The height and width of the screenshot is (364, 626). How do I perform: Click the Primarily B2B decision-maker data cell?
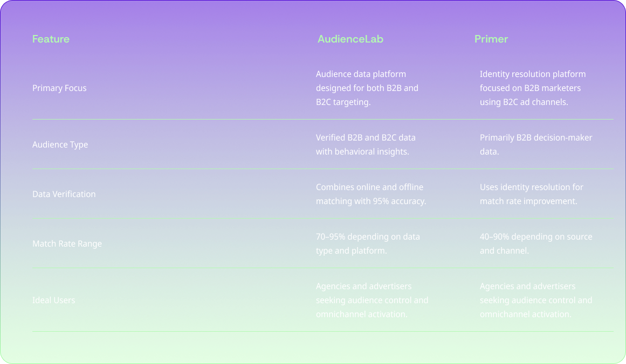535,144
